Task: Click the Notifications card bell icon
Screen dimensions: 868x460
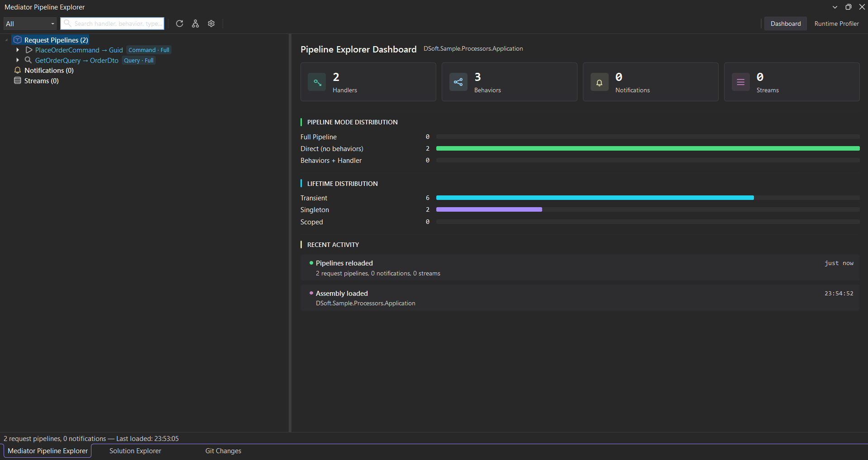Action: pos(600,82)
